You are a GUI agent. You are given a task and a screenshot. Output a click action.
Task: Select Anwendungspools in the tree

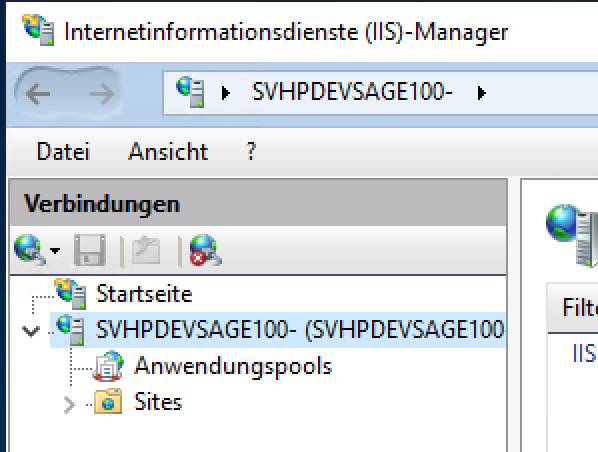click(x=233, y=366)
